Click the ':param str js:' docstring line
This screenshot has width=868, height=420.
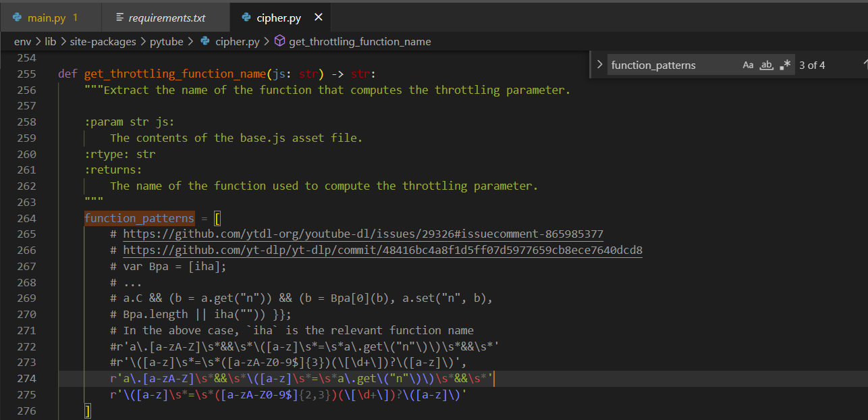pyautogui.click(x=130, y=122)
